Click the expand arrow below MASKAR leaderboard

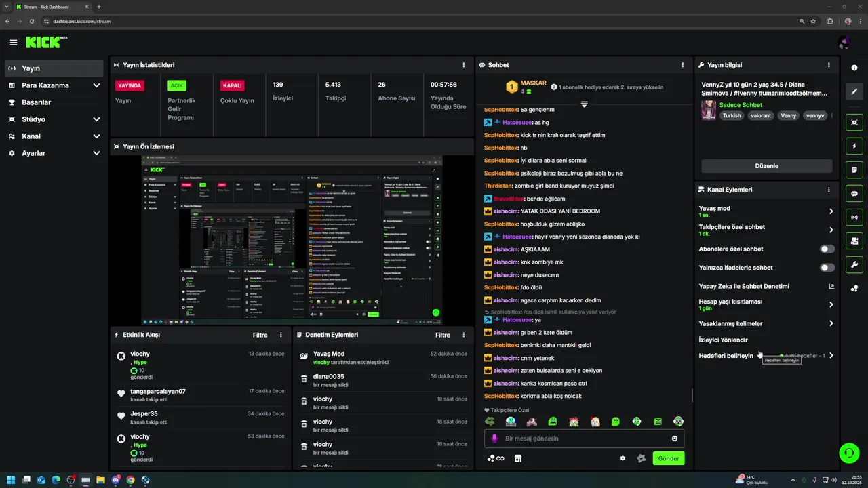[x=584, y=104]
